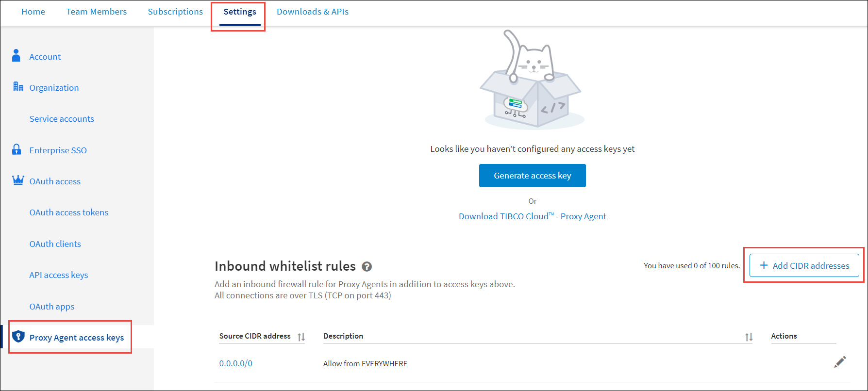Click Generate access key button
Image resolution: width=868 pixels, height=391 pixels.
coord(532,176)
